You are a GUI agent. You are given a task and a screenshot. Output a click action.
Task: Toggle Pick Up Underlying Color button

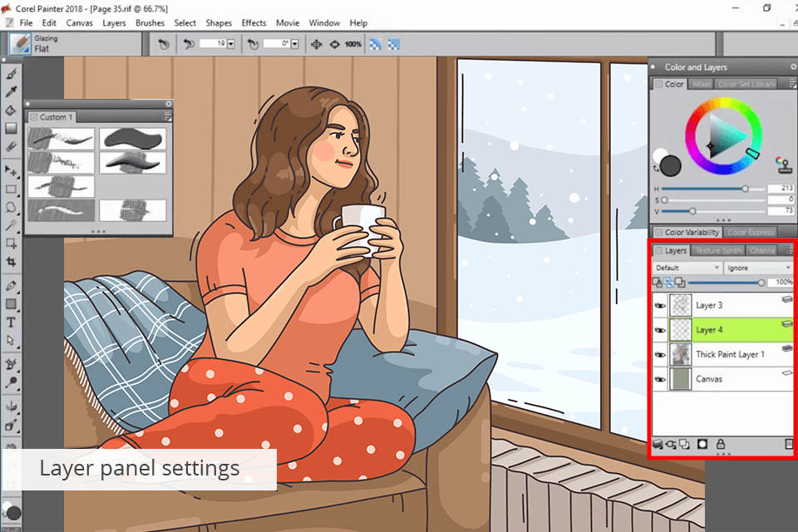point(668,283)
